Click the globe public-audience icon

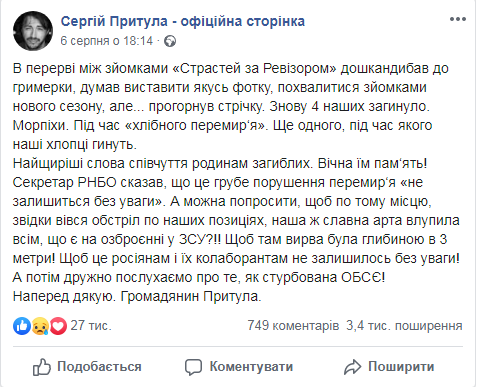coord(170,41)
